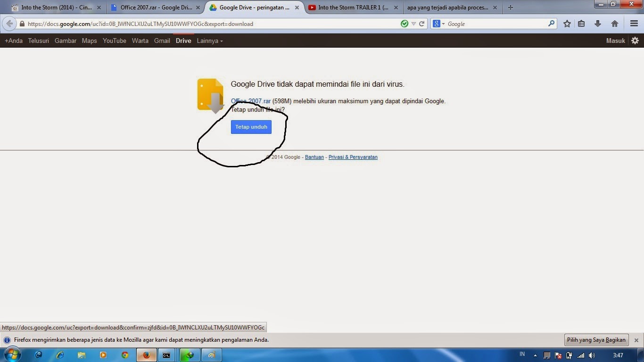Switch to the apa yang terjadi apabila tab

452,8
